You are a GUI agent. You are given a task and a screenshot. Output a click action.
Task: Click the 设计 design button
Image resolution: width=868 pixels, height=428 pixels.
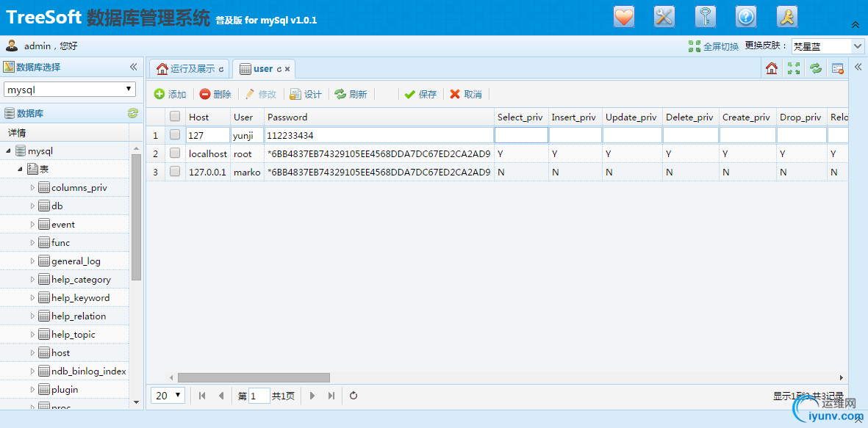tap(306, 94)
